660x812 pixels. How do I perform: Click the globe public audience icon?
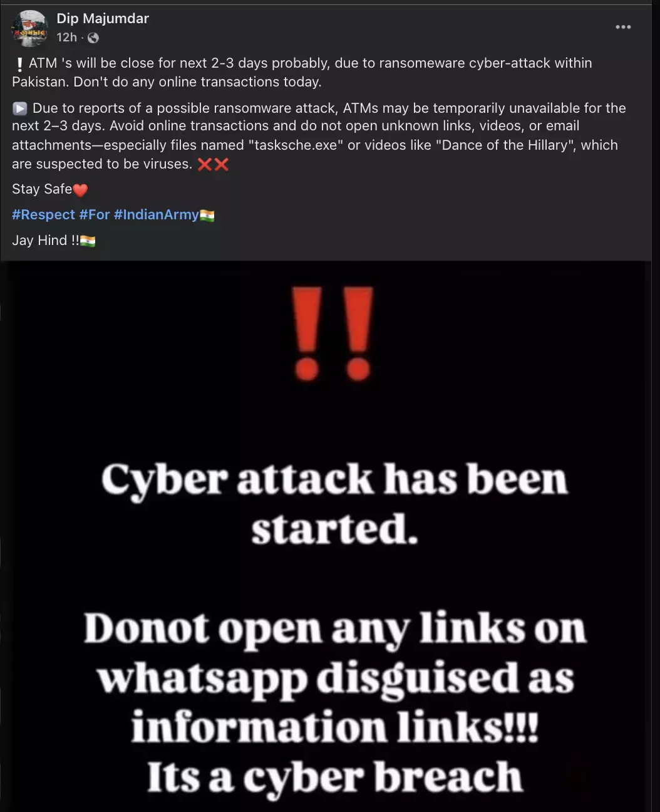point(93,38)
